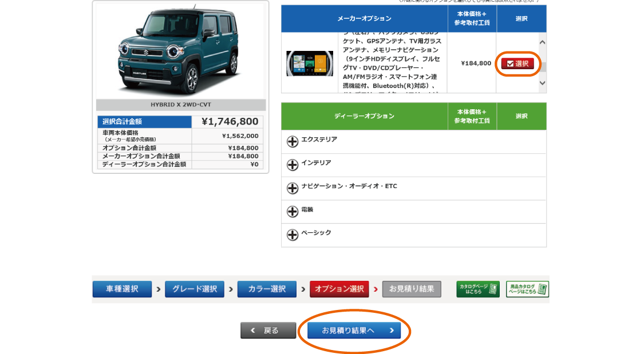The height and width of the screenshot is (354, 644).
Task: Expand the ベーシック dealer option category
Action: click(293, 235)
